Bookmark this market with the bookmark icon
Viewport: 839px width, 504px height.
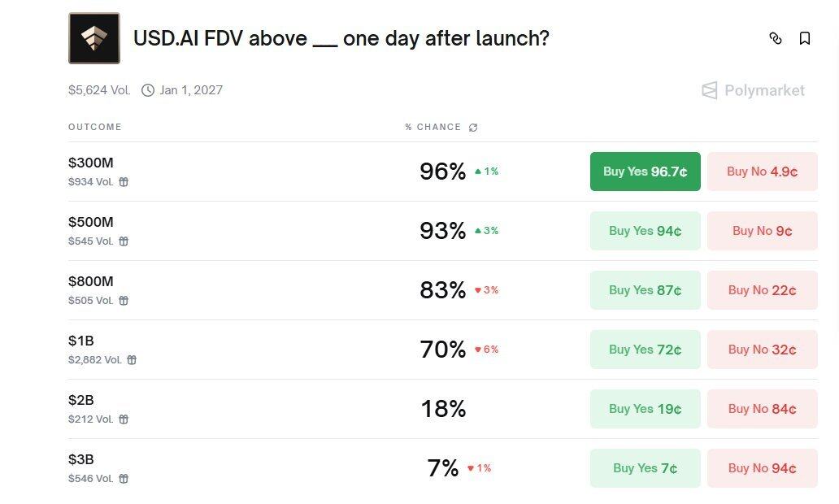coord(805,38)
